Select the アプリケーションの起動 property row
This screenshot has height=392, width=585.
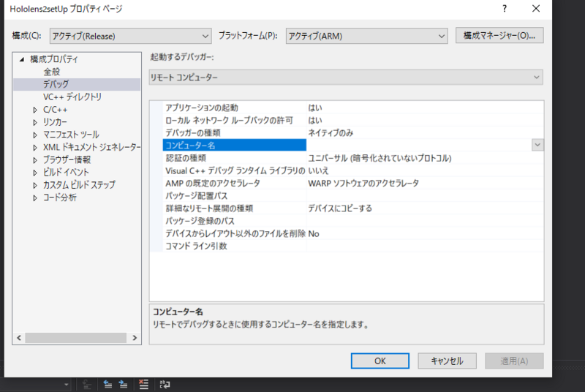(x=353, y=108)
